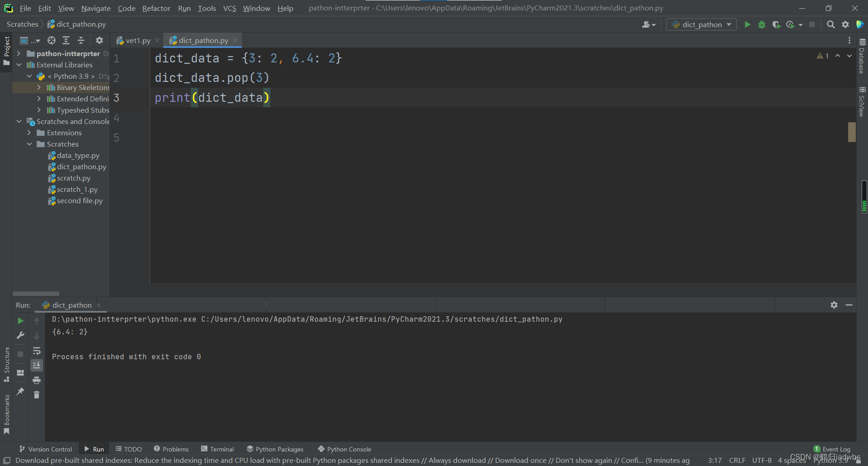Go up the stack trace arrow
The image size is (868, 466).
(37, 321)
